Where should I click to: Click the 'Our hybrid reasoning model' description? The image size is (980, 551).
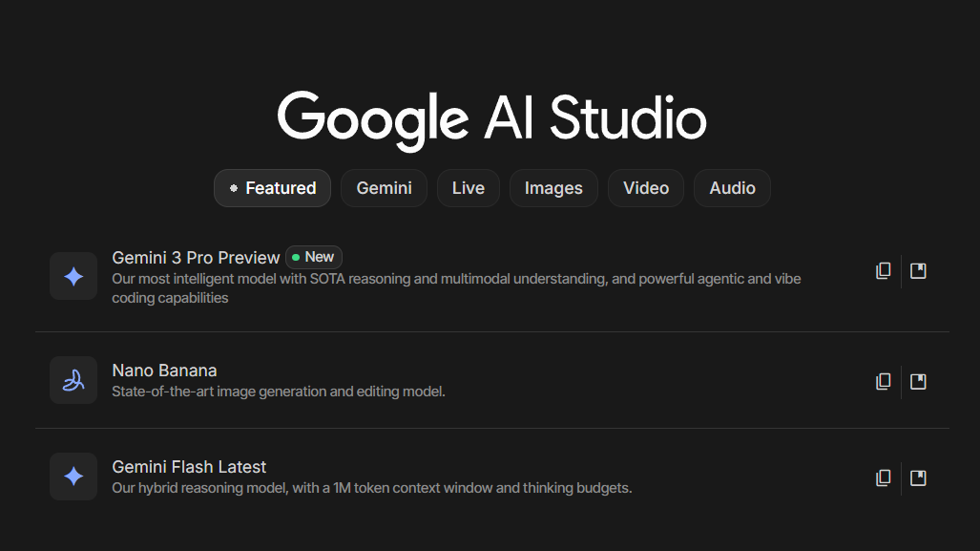pyautogui.click(x=372, y=488)
